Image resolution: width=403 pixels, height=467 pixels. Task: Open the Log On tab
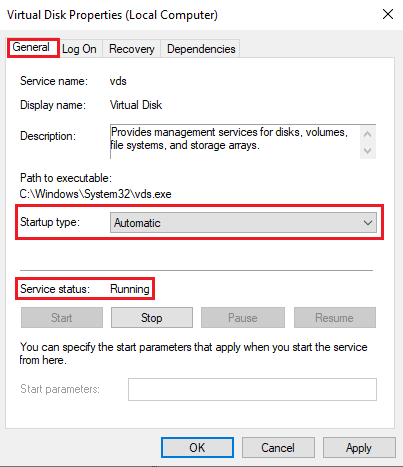coord(80,49)
